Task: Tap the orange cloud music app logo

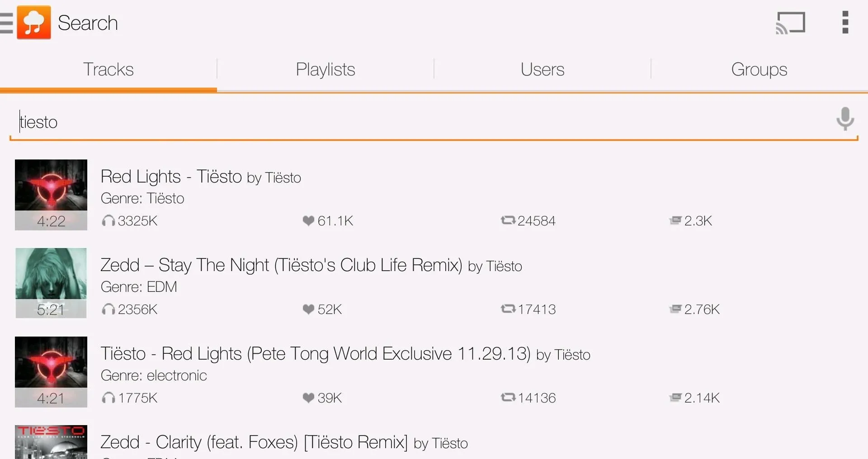Action: tap(34, 23)
